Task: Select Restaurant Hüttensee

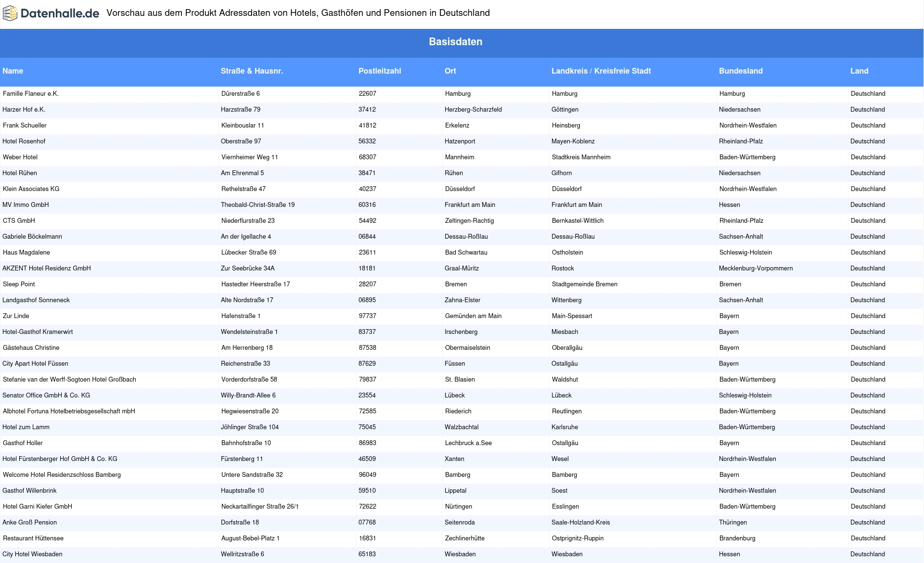Action: pos(33,538)
